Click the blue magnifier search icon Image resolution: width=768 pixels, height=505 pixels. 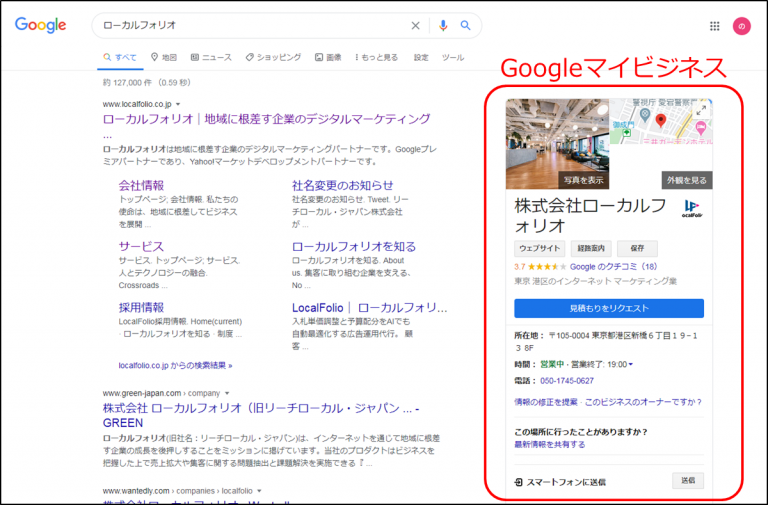point(465,25)
